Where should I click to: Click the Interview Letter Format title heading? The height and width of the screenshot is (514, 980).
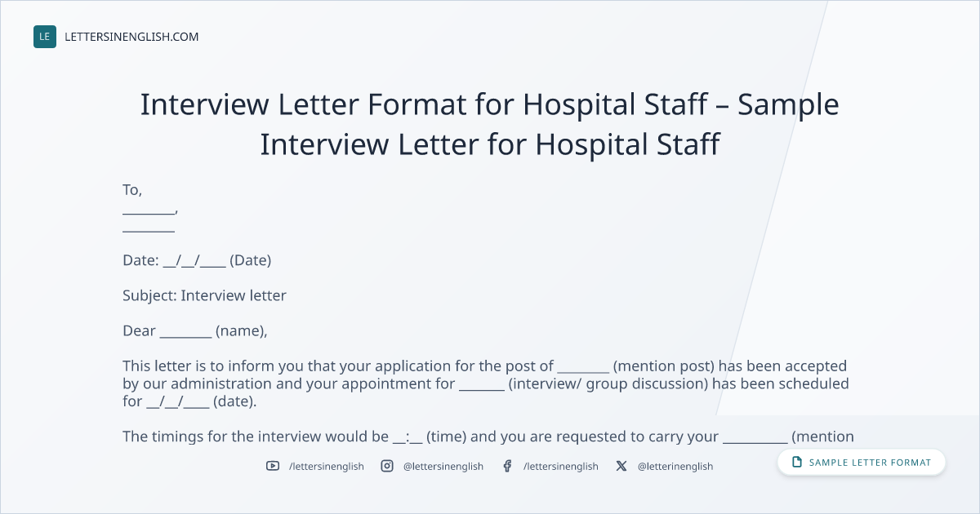click(x=490, y=124)
